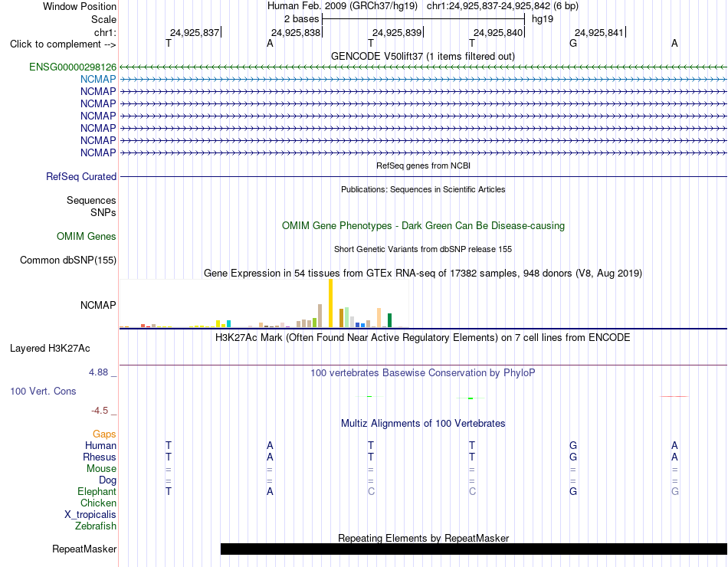Image resolution: width=728 pixels, height=567 pixels.
Task: Open the 'RefSeq Curated' track label
Action: [x=81, y=176]
